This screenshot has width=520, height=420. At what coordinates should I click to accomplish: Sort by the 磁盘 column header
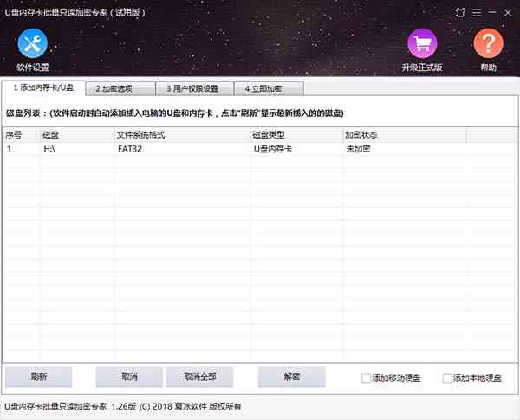(77, 135)
